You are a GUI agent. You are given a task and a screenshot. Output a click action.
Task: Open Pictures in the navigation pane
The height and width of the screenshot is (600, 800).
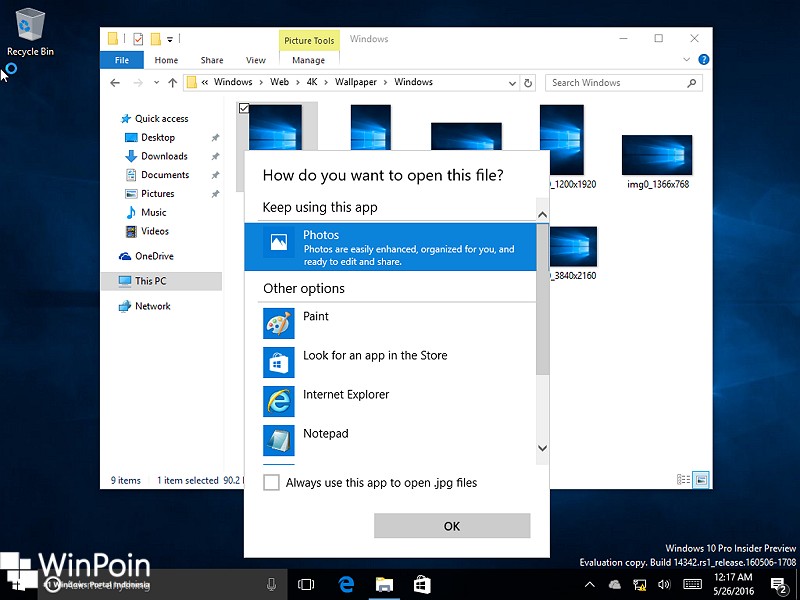point(158,194)
